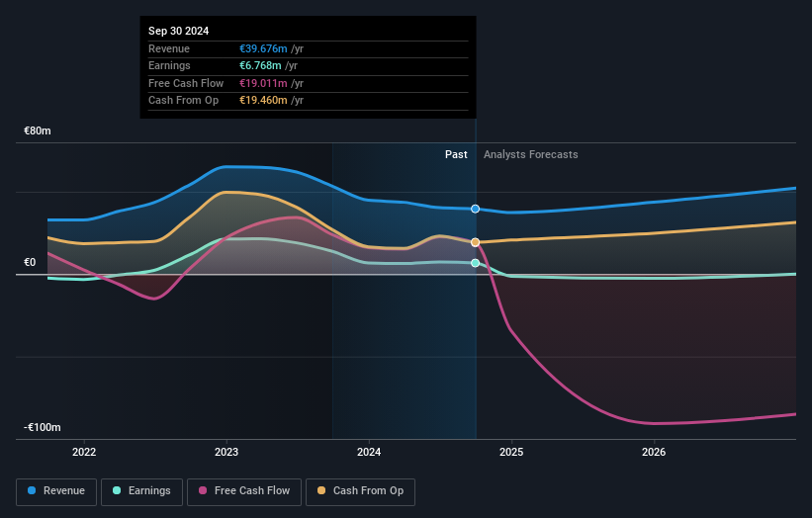Click the Past label
This screenshot has width=812, height=518.
tap(456, 155)
